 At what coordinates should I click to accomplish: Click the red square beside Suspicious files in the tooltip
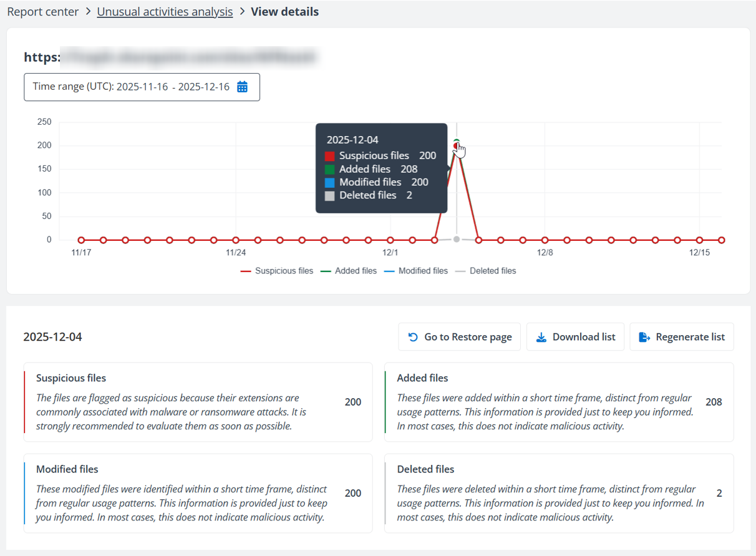331,155
